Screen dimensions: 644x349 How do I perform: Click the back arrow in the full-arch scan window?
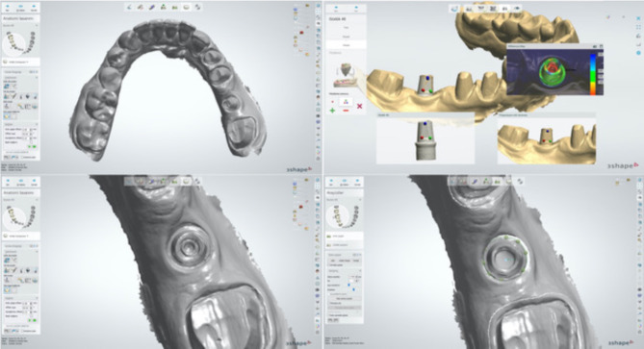(x=8, y=8)
